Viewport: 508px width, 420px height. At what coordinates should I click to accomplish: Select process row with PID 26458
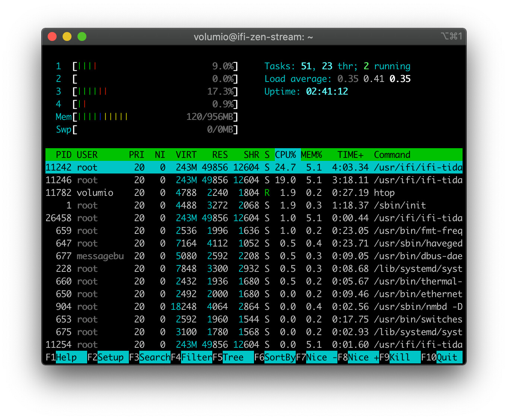click(x=254, y=218)
